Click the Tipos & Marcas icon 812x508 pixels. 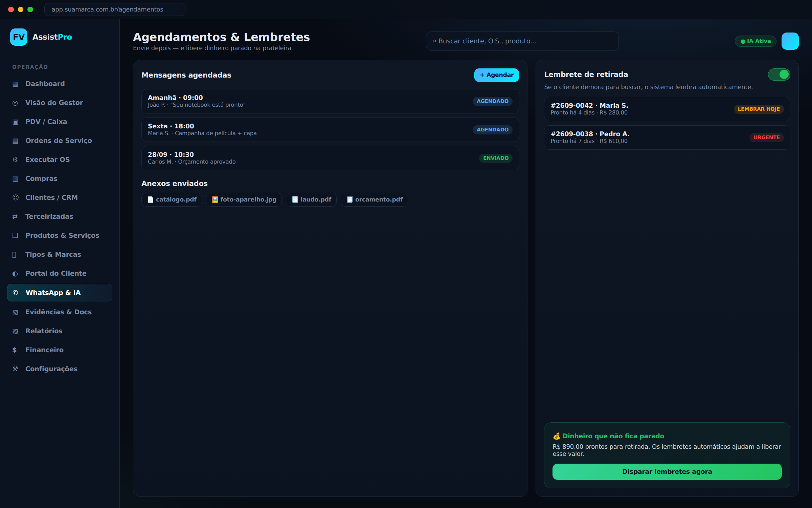click(x=14, y=255)
